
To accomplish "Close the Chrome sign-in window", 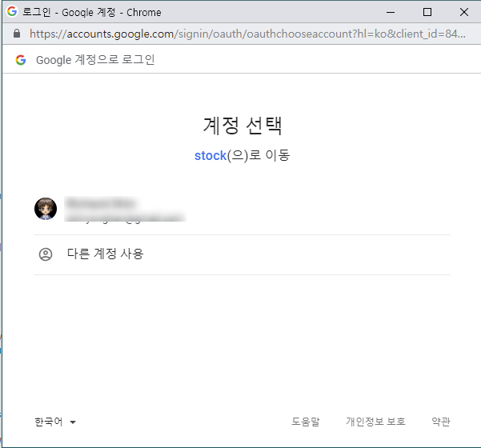I will 464,12.
